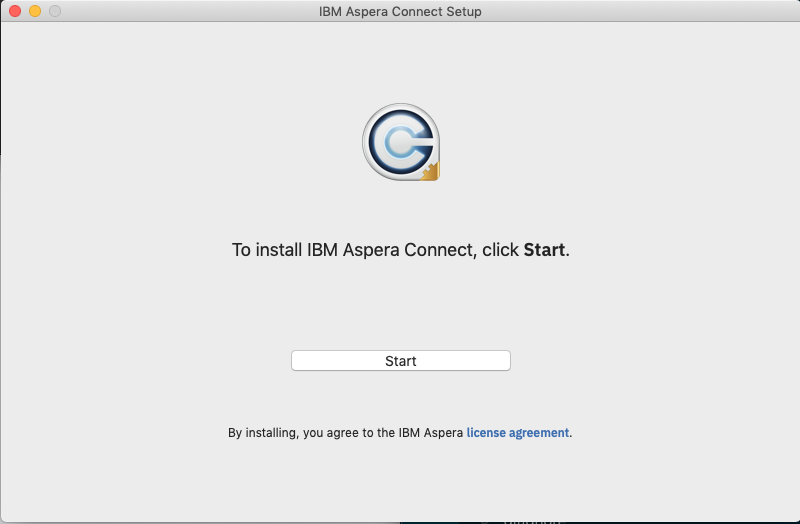800x524 pixels.
Task: Click the gold puzzle-piece badge on logo
Action: coord(430,172)
